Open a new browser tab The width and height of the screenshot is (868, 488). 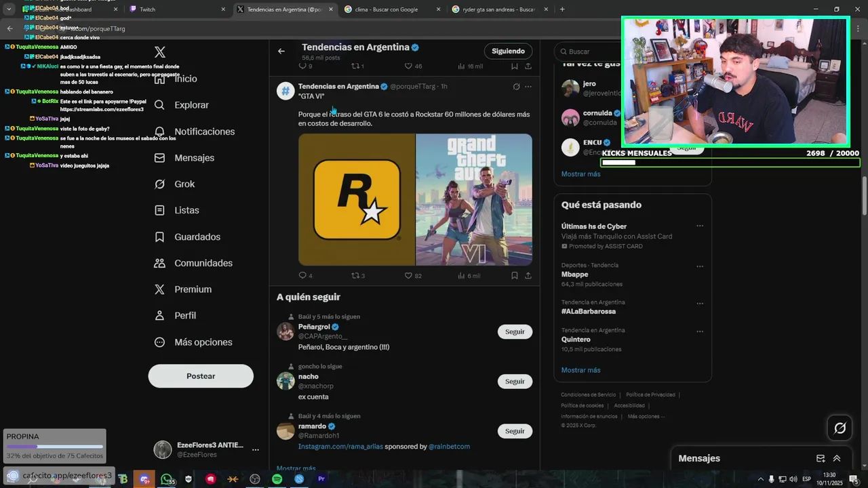pos(562,9)
